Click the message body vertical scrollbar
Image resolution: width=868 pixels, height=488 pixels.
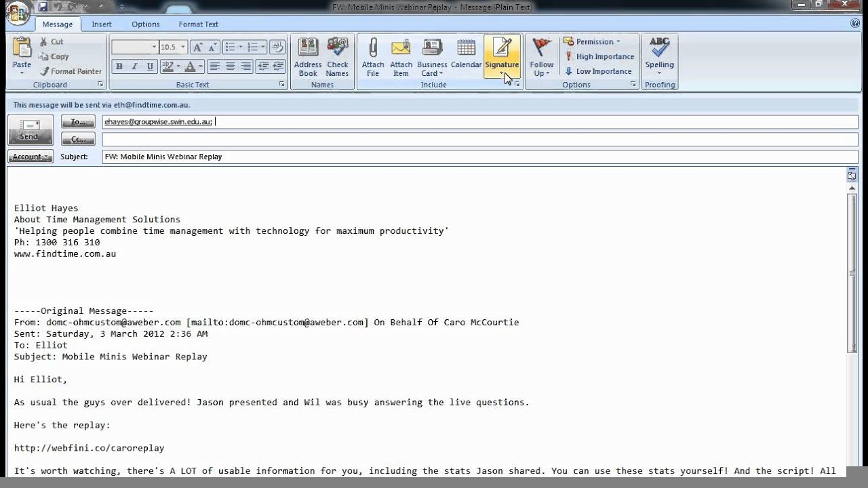pos(852,272)
